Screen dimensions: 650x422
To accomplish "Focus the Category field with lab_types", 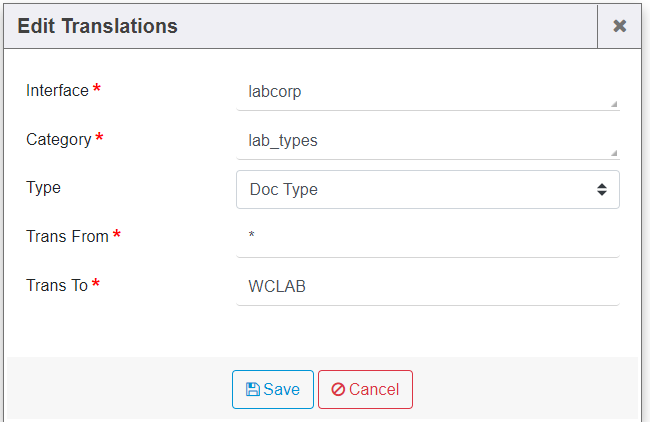I will pyautogui.click(x=420, y=141).
